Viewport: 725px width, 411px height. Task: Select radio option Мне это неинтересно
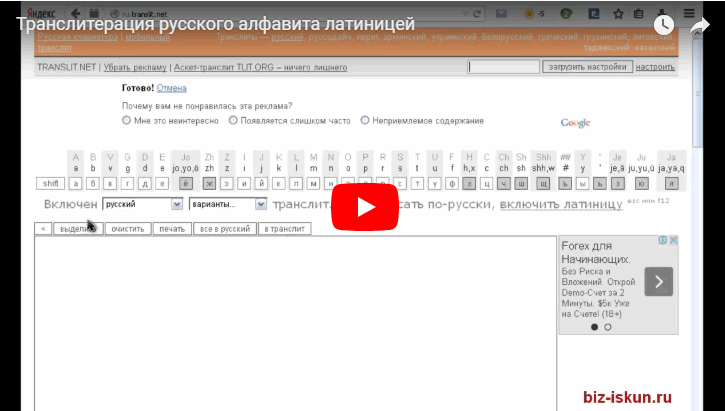126,120
